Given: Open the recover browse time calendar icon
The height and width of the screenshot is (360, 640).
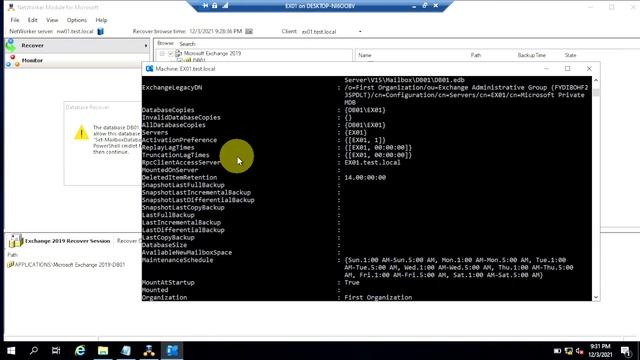Looking at the screenshot, I should tap(249, 31).
